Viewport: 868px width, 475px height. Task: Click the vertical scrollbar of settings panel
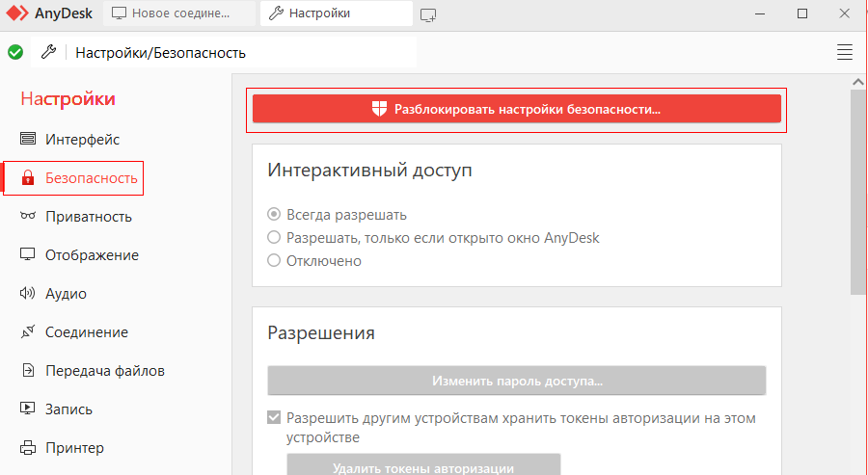[x=856, y=193]
